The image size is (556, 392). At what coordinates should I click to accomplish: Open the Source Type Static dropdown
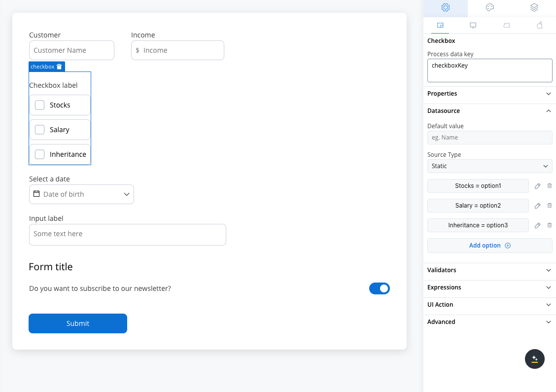point(489,166)
